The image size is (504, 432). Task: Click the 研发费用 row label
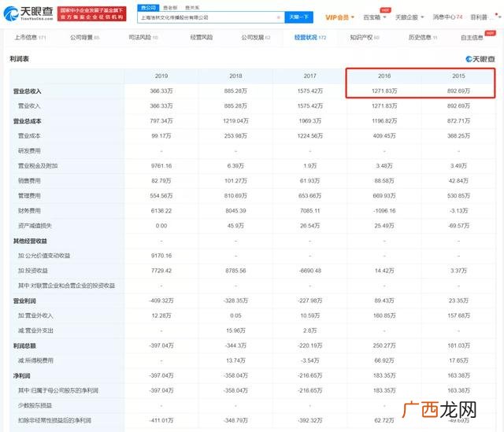[x=29, y=151]
